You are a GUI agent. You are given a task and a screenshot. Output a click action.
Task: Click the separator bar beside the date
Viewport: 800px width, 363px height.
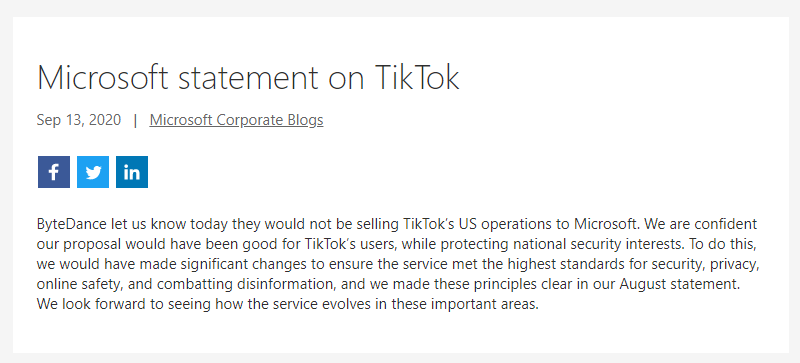[135, 120]
